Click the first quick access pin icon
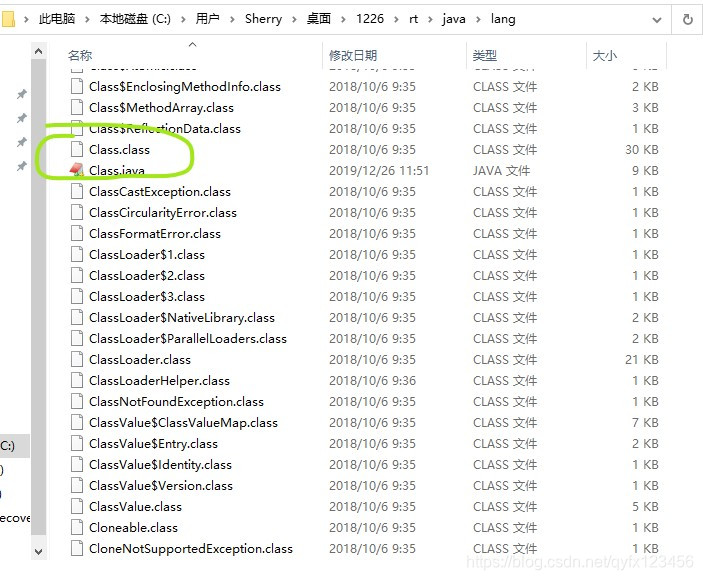703x580 pixels. click(22, 94)
